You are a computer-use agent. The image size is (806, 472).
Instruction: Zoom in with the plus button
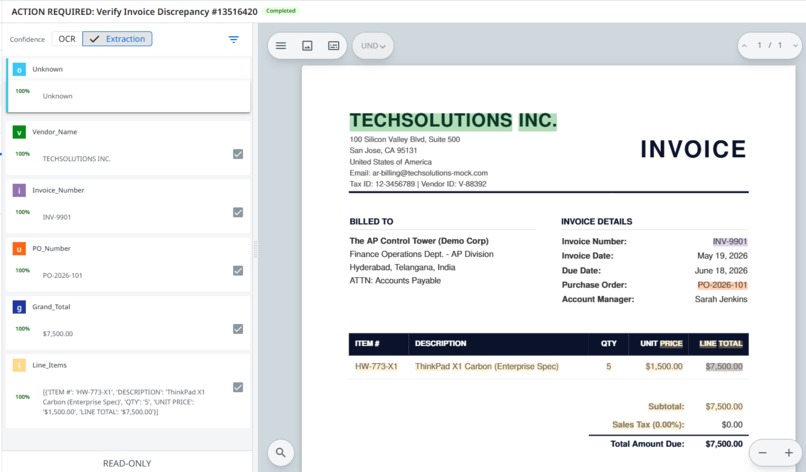789,453
